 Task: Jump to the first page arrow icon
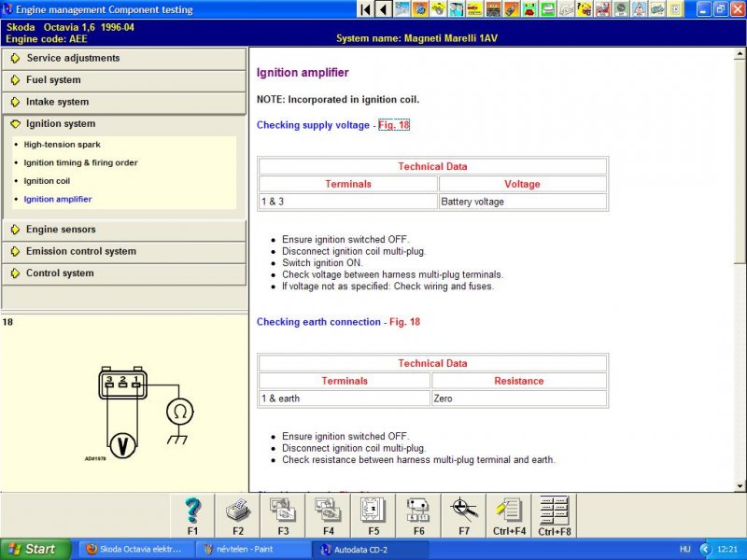pos(366,9)
